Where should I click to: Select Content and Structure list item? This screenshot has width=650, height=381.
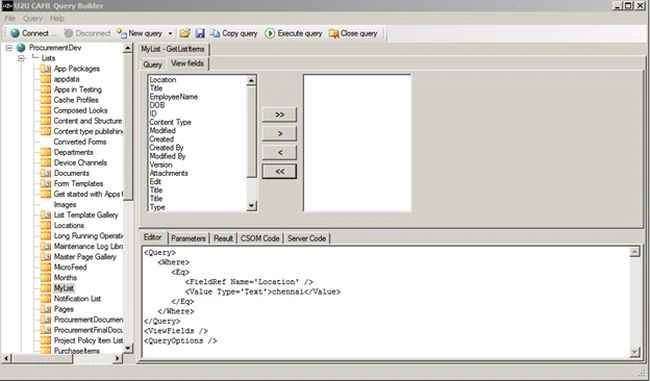click(88, 121)
